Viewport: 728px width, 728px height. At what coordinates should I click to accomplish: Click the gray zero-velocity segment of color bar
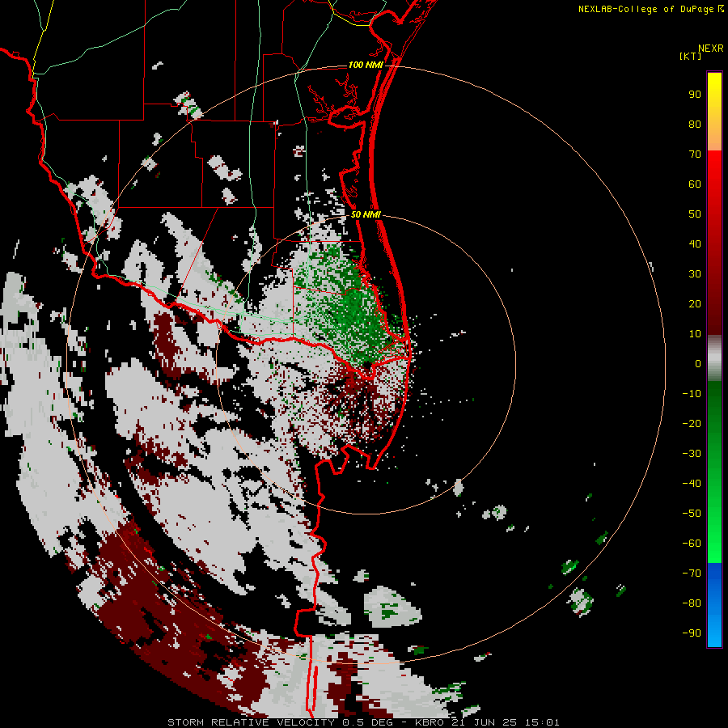coord(714,358)
